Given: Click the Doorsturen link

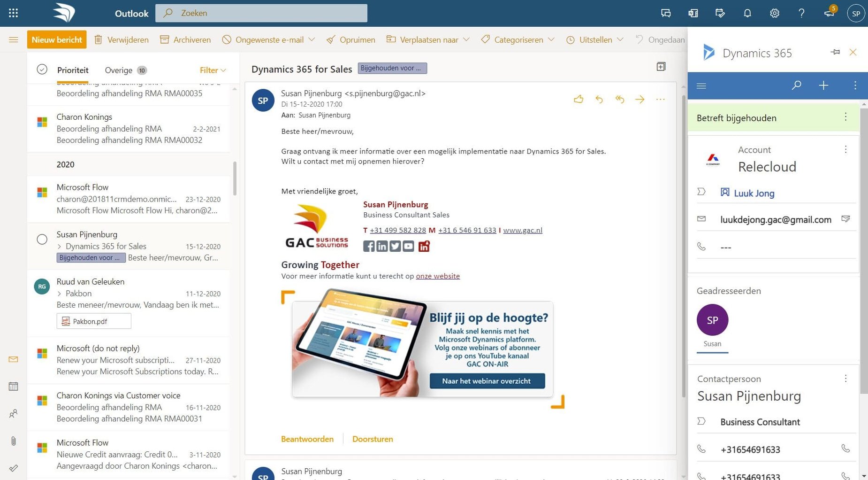Looking at the screenshot, I should pyautogui.click(x=373, y=439).
